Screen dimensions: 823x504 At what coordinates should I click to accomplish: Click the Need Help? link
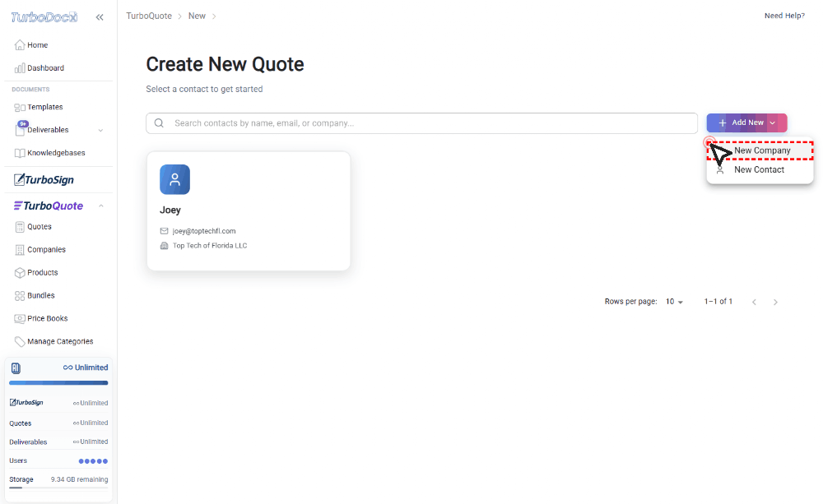[x=784, y=16]
